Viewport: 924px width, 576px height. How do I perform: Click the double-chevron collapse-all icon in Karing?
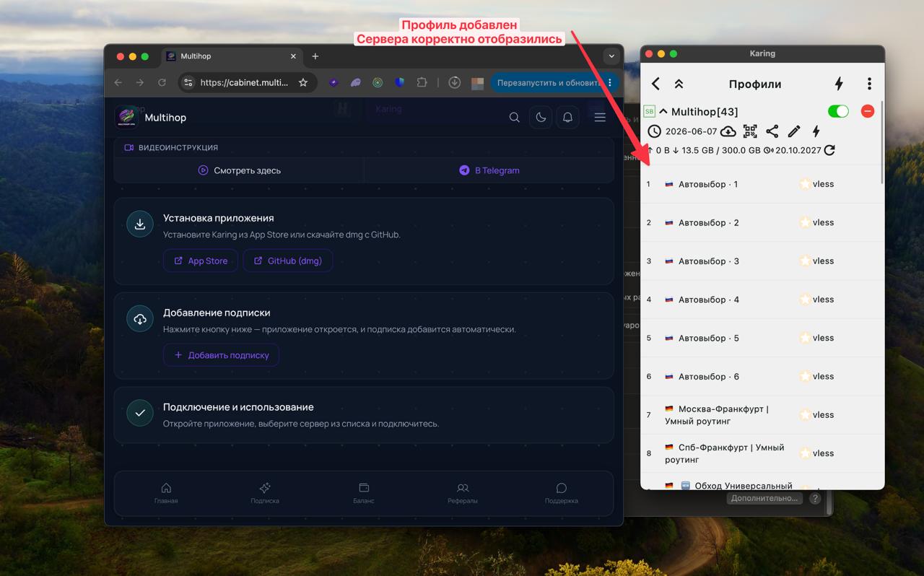click(679, 84)
